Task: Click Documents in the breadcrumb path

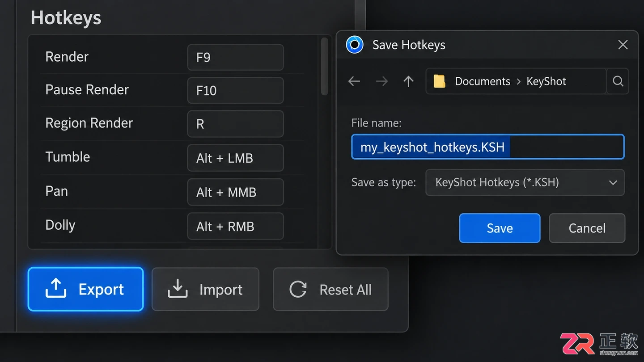Action: tap(482, 81)
